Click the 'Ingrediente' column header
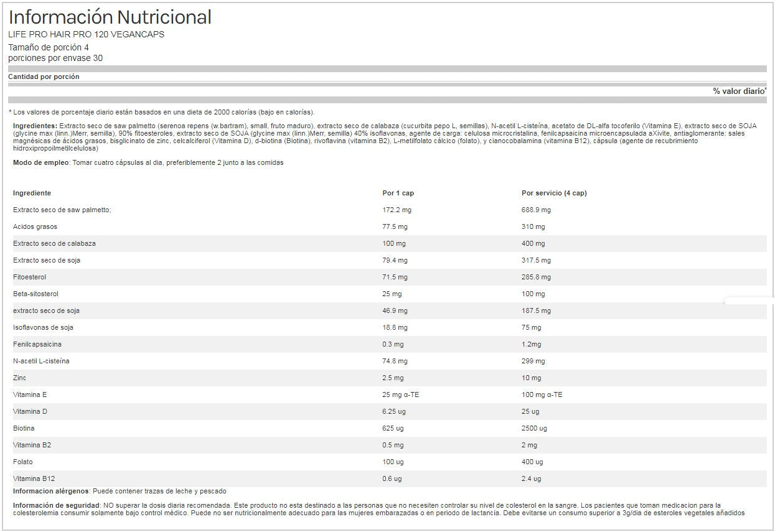Image resolution: width=775 pixels, height=532 pixels. (x=32, y=193)
